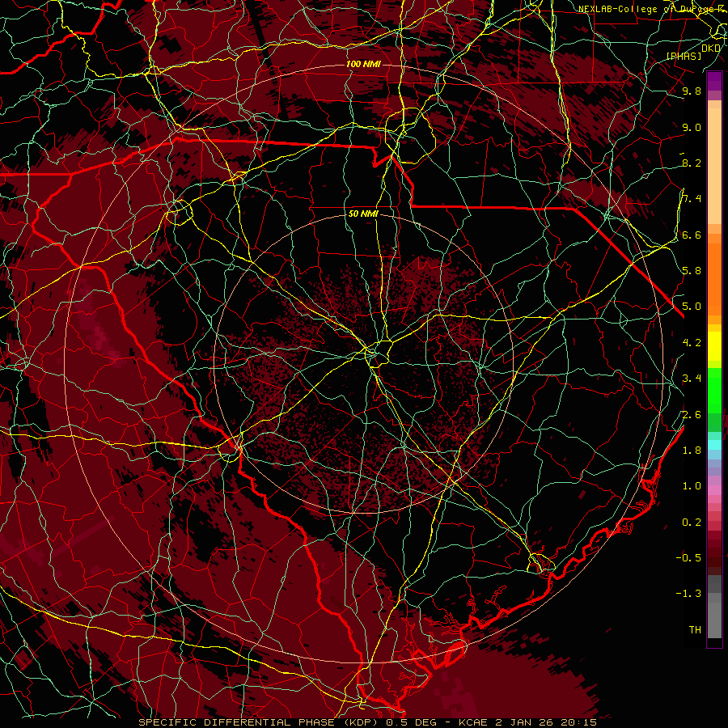Click the 9.8 value on the color scale

tap(692, 91)
